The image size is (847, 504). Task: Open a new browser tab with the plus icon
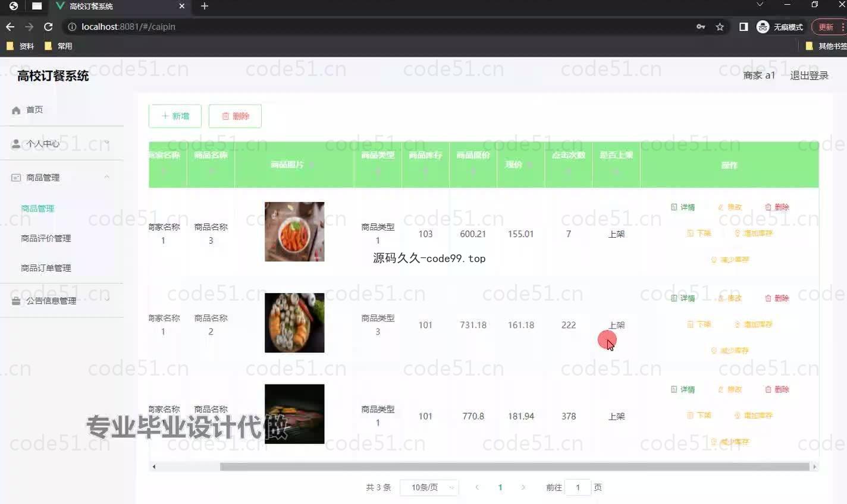pos(205,6)
